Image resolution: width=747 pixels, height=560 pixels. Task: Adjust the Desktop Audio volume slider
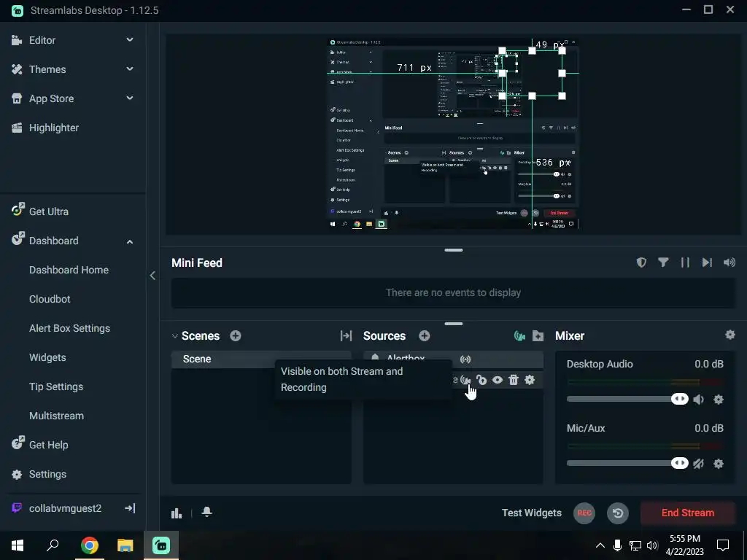(x=627, y=399)
